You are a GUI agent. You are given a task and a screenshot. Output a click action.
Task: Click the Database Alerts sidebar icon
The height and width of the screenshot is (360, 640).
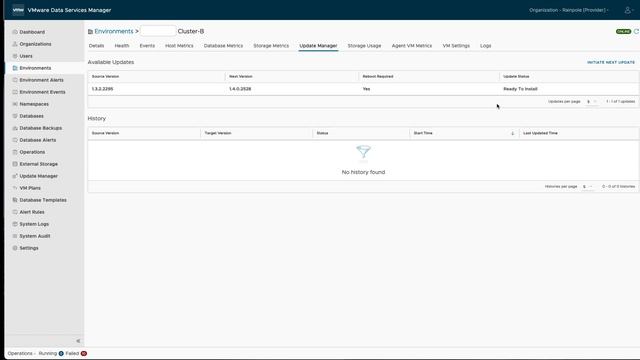[15, 140]
